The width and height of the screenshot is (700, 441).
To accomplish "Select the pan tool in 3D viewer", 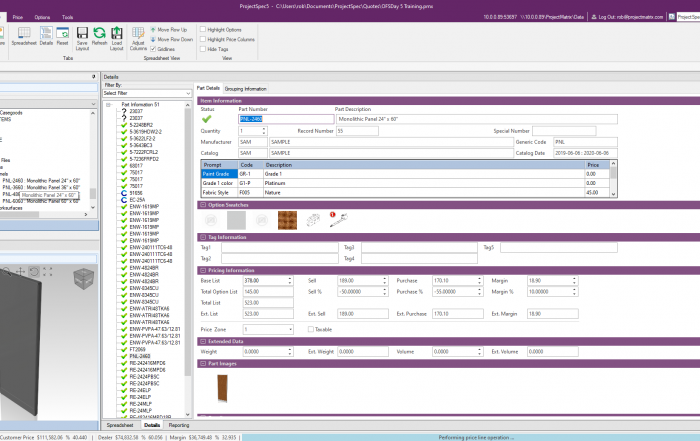I will click(21, 271).
